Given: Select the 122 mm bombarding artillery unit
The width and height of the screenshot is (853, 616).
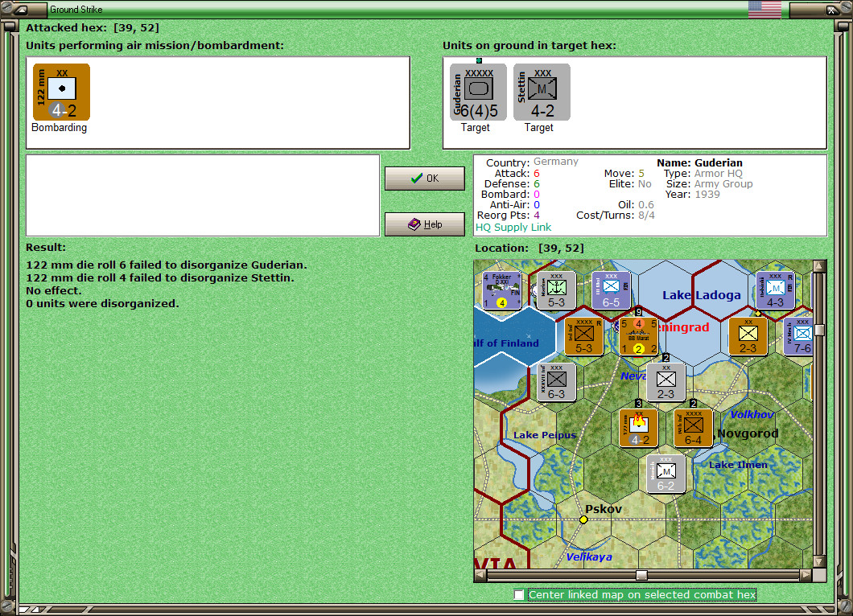Looking at the screenshot, I should click(x=61, y=92).
